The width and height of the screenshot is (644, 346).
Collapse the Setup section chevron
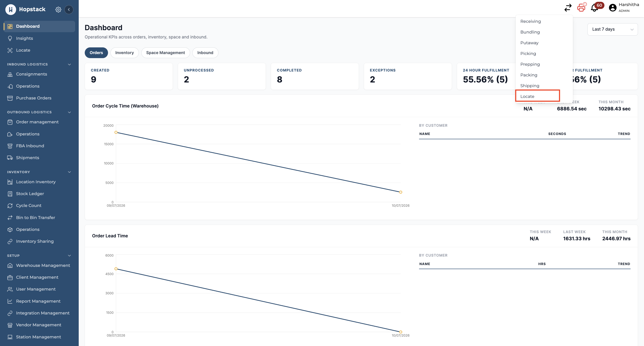click(x=70, y=255)
